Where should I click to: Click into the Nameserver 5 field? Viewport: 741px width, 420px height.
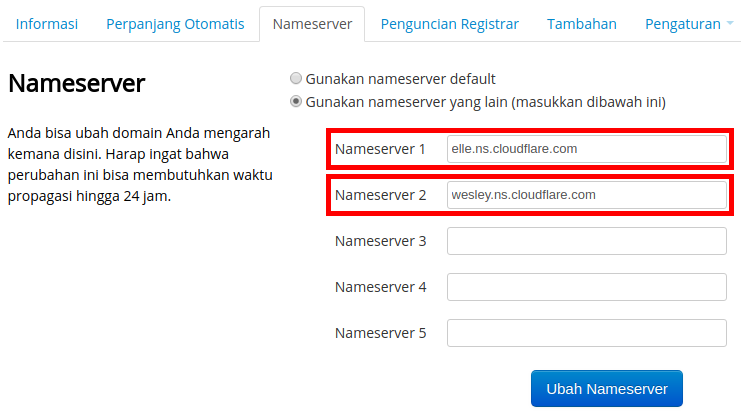[x=586, y=333]
